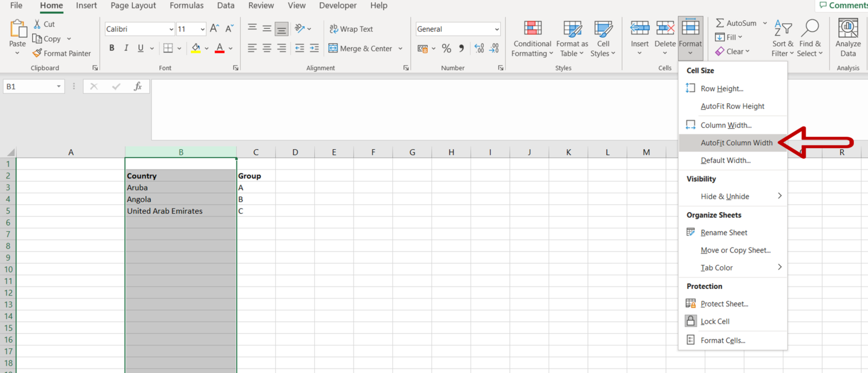Image resolution: width=868 pixels, height=373 pixels.
Task: Open the Analyze Data tool
Action: [847, 38]
